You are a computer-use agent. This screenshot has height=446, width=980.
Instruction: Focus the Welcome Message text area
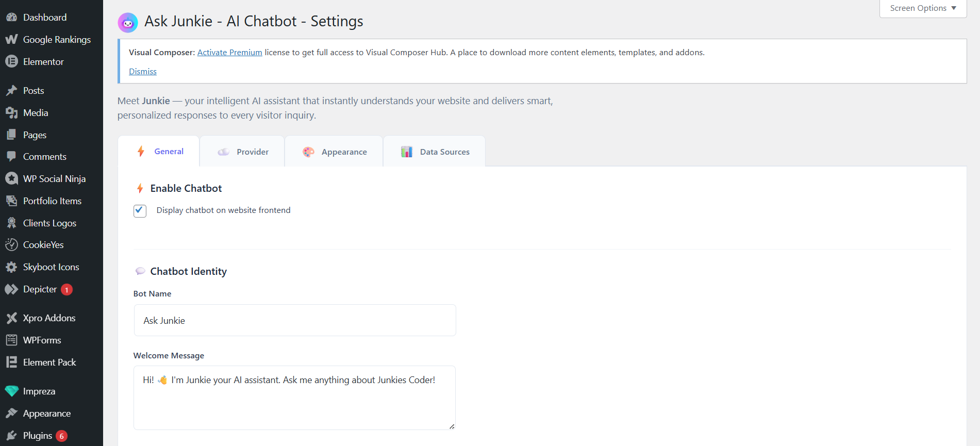[x=294, y=398]
